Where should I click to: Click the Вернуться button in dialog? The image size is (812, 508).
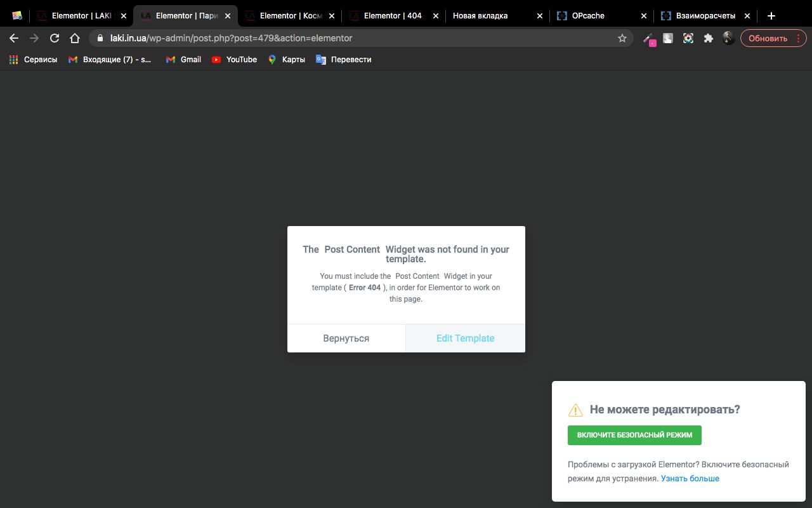(x=346, y=338)
